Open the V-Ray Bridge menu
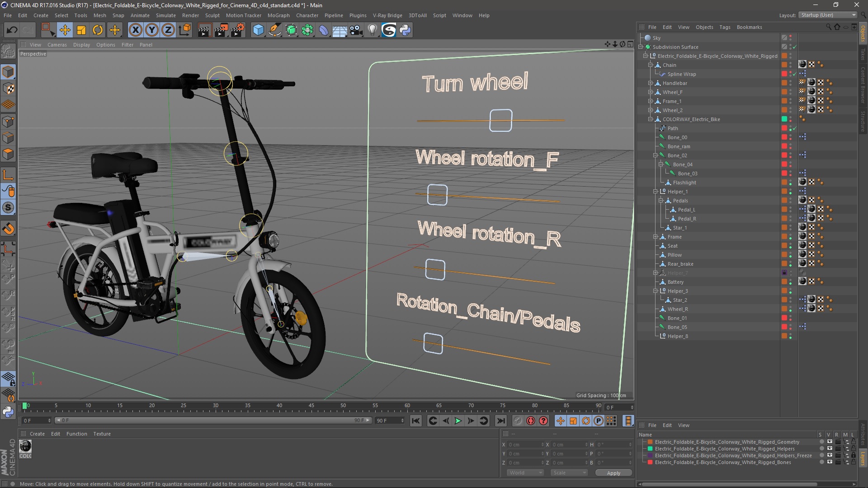 (x=387, y=15)
